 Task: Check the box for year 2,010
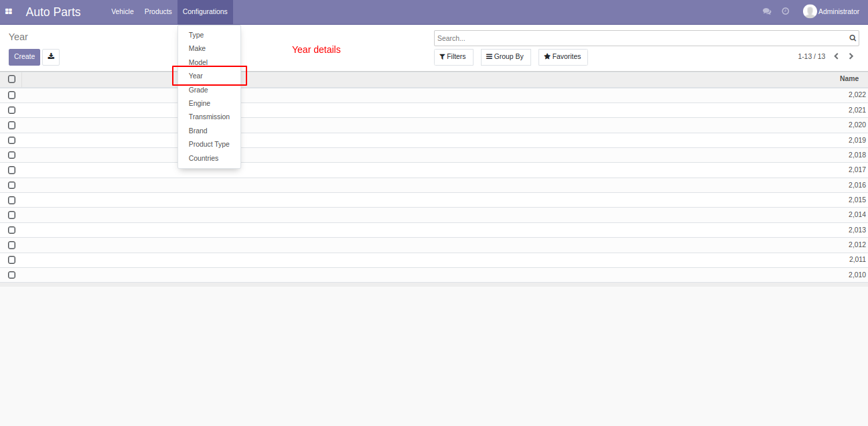click(x=11, y=275)
